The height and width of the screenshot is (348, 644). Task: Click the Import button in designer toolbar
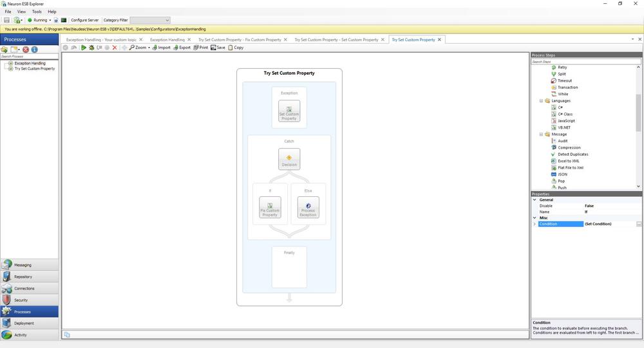(x=161, y=48)
